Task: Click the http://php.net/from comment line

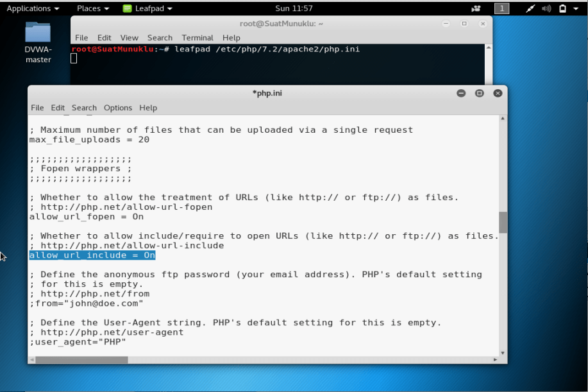Action: tap(89, 294)
